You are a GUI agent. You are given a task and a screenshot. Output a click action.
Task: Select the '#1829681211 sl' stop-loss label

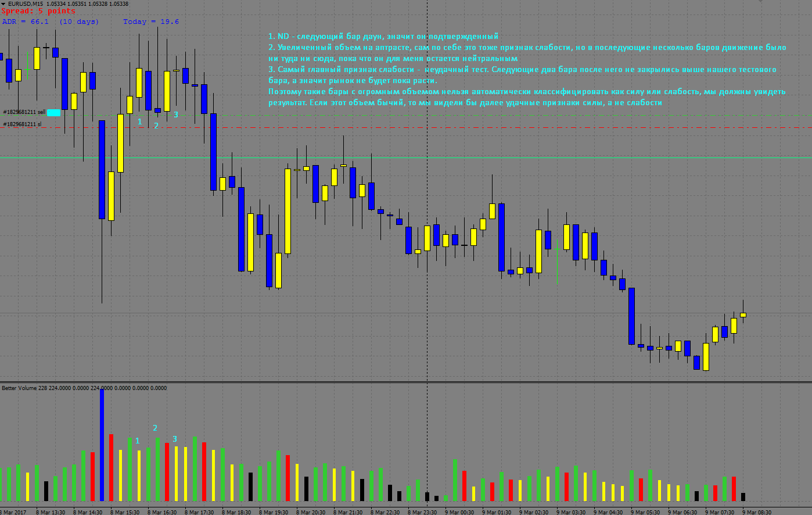click(22, 124)
